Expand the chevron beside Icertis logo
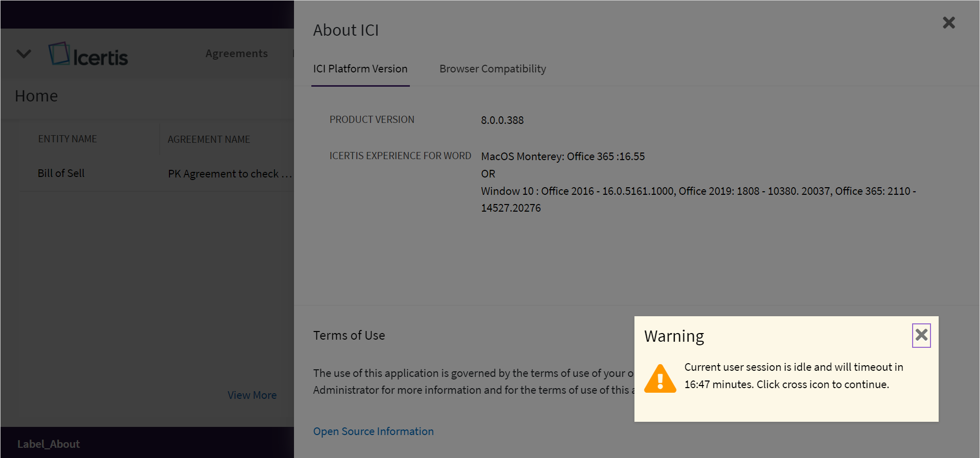Image resolution: width=980 pixels, height=458 pixels. 24,54
